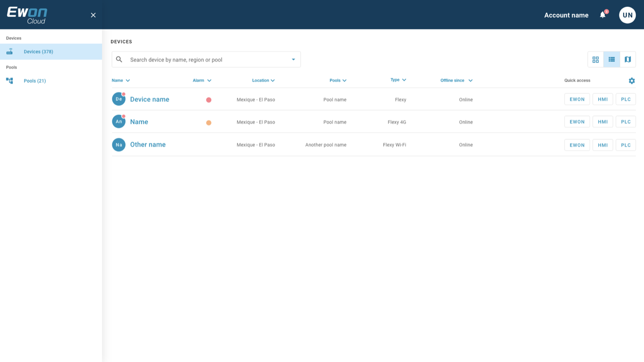644x362 pixels.
Task: Open the Name device link
Action: [139, 122]
